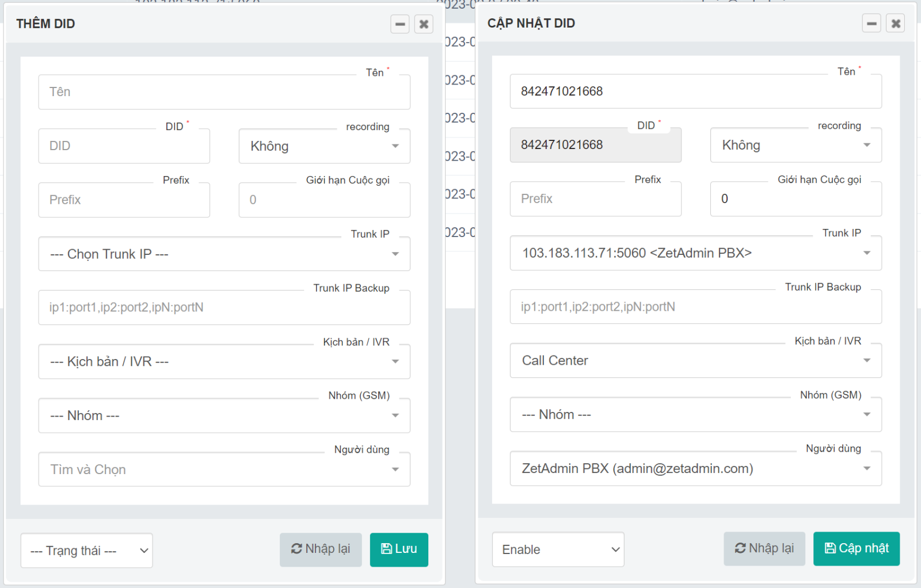Viewport: 921px width, 588px height.
Task: Click the Cập nhật update button
Action: coord(856,548)
